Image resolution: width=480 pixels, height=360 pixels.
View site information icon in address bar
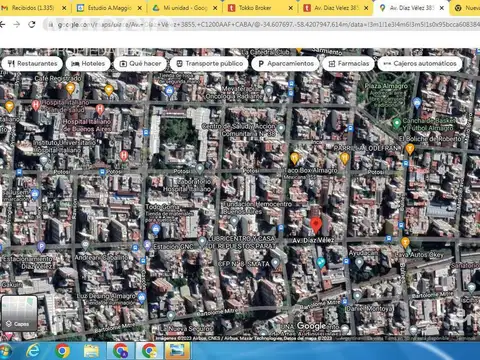click(x=51, y=25)
